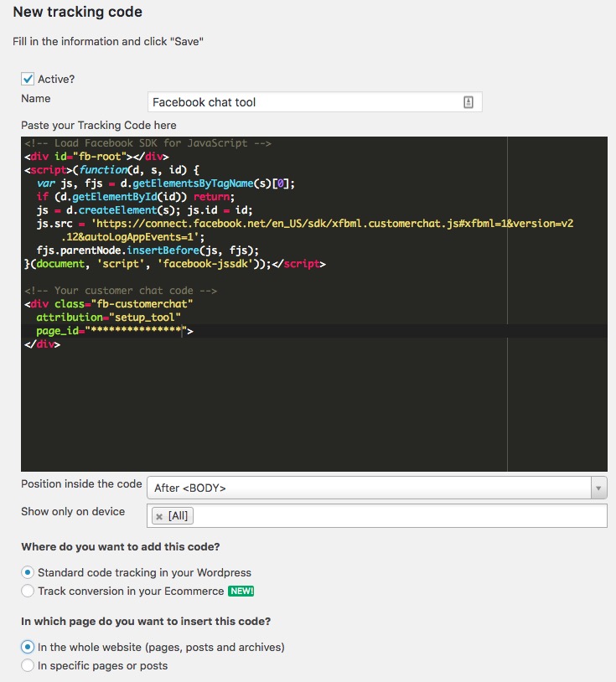Click the 'Your customer chat code' comment
This screenshot has width=616, height=682.
click(x=121, y=291)
